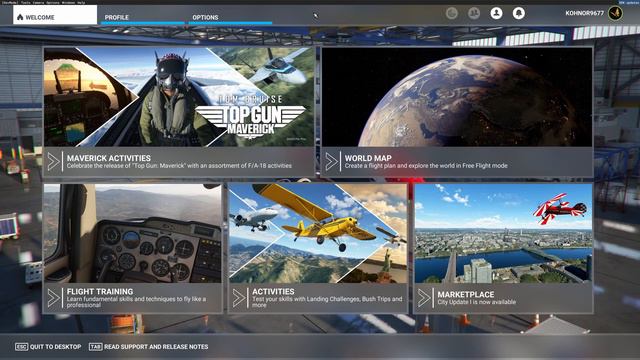
Task: Click the home icon on the Welcome tab
Action: point(20,17)
